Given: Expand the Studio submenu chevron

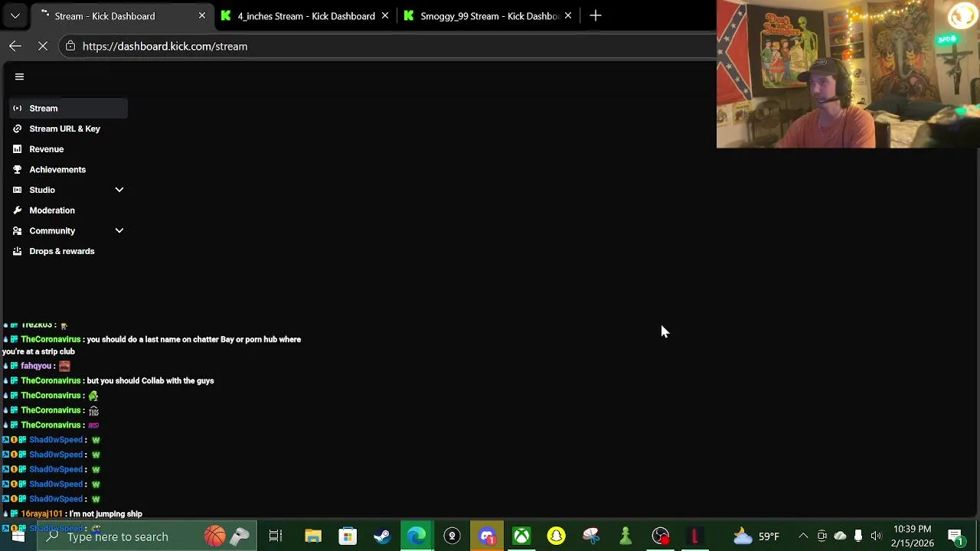Looking at the screenshot, I should tap(119, 190).
